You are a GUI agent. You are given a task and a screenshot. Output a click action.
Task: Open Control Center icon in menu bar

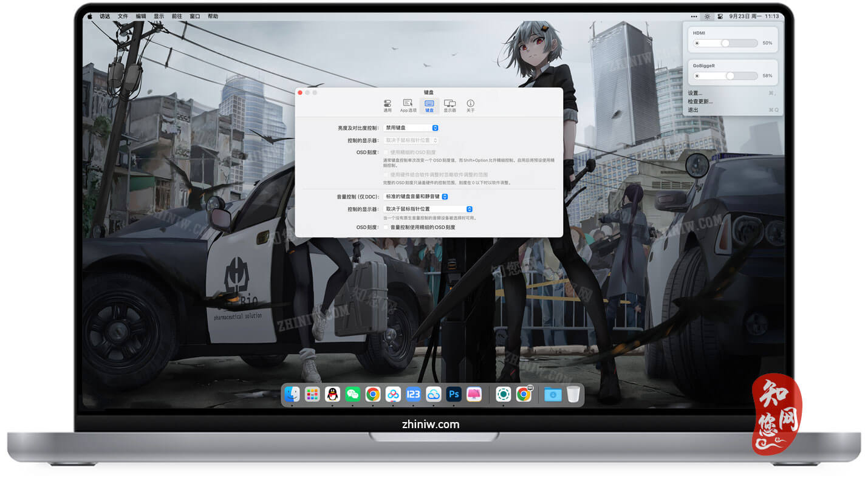pos(720,16)
